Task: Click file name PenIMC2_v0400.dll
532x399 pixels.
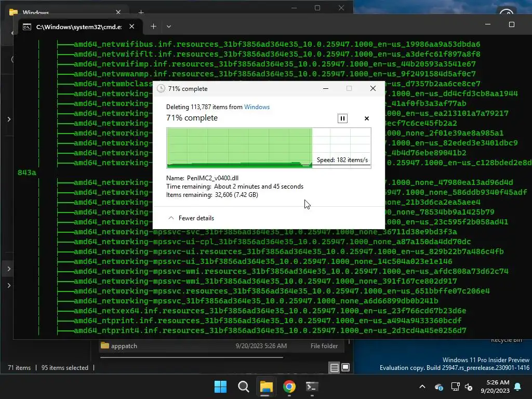Action: tap(212, 178)
